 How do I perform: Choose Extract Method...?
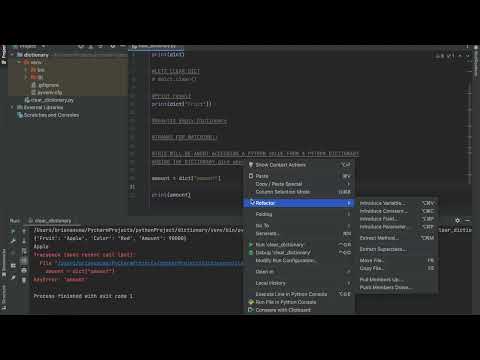(397, 238)
